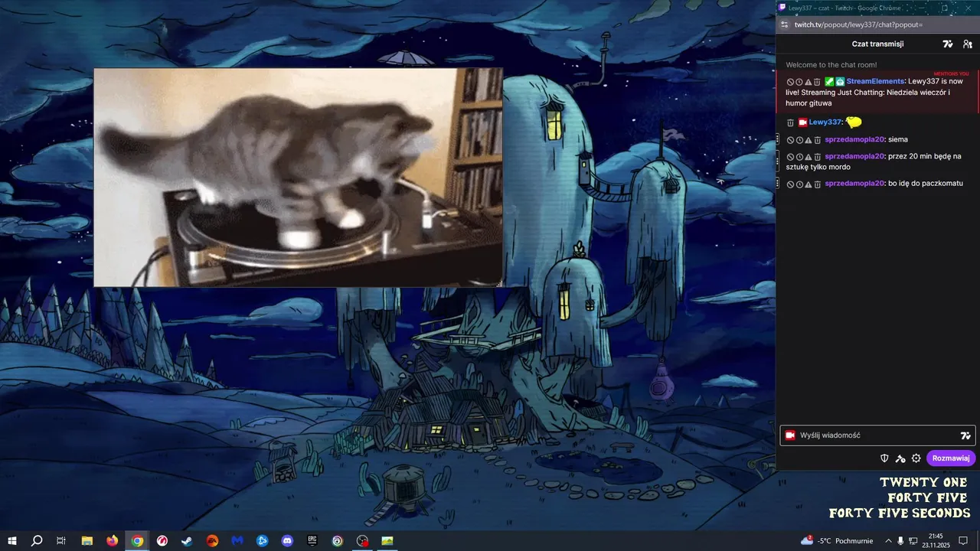Click the yellow emote in Lewy337's message
980x551 pixels.
(854, 122)
